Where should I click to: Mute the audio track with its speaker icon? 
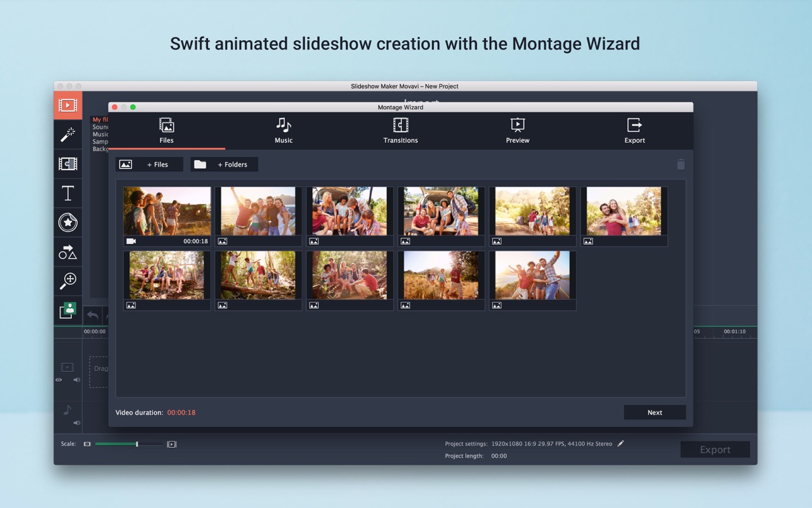pyautogui.click(x=77, y=422)
